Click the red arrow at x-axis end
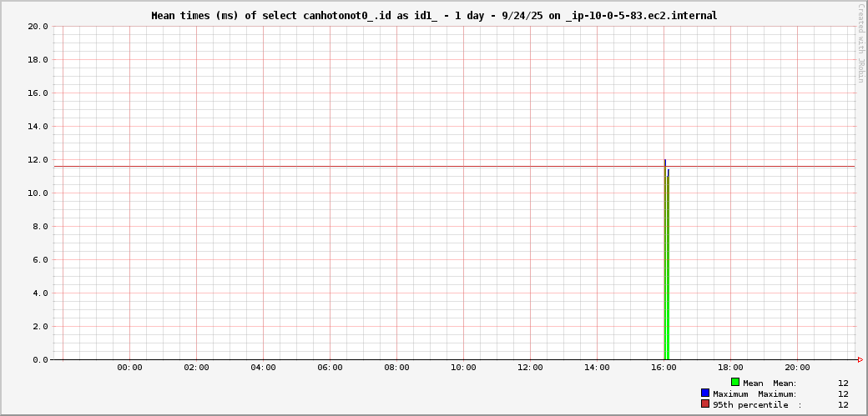Image resolution: width=868 pixels, height=416 pixels. [x=860, y=359]
